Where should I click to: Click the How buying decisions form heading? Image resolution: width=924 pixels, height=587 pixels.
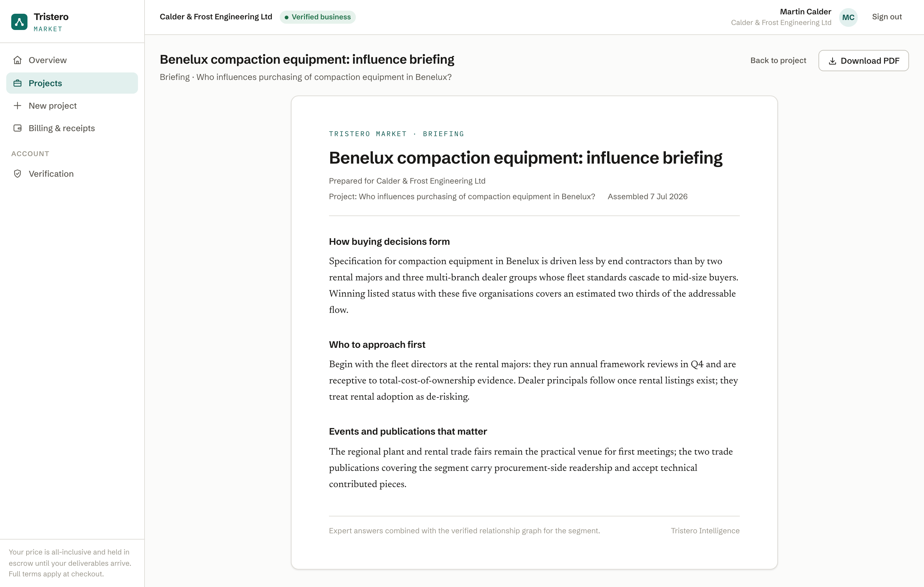tap(389, 242)
